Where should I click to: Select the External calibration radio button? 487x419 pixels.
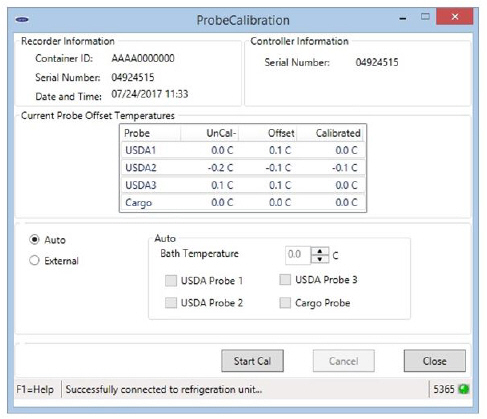(x=34, y=260)
